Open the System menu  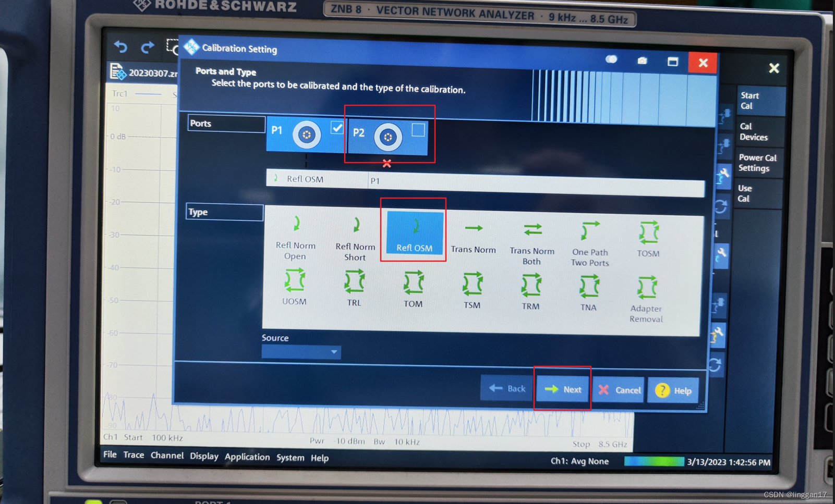(x=291, y=458)
